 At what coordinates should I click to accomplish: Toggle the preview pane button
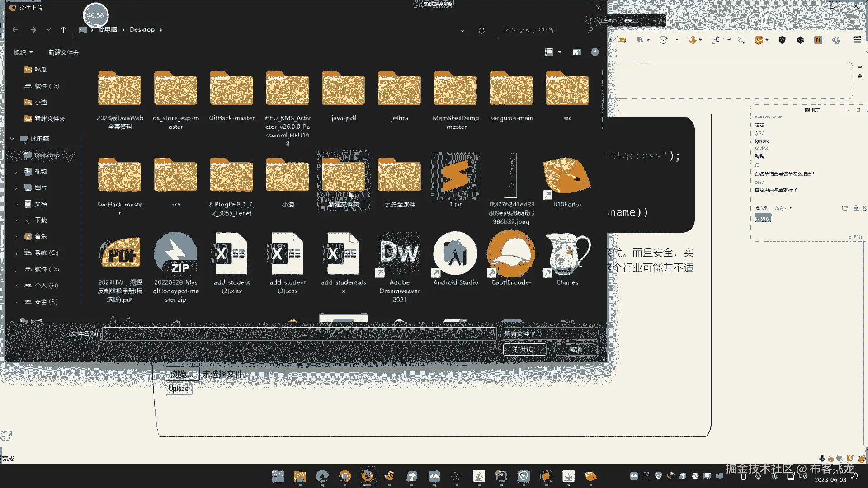tap(576, 52)
